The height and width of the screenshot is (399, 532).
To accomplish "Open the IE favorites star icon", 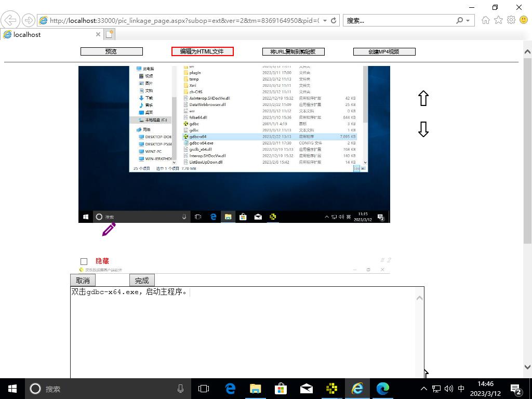I will click(x=498, y=20).
